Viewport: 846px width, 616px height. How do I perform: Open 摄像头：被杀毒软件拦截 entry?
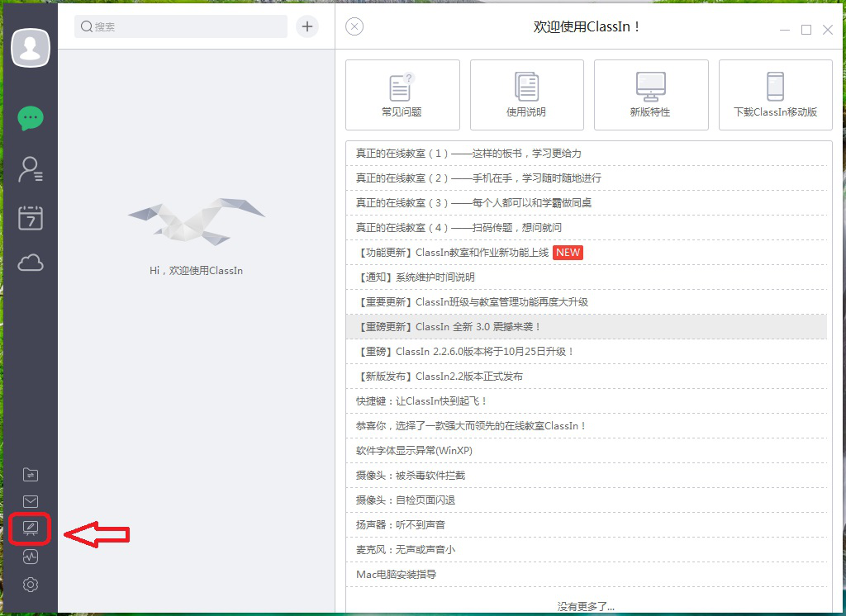(587, 476)
